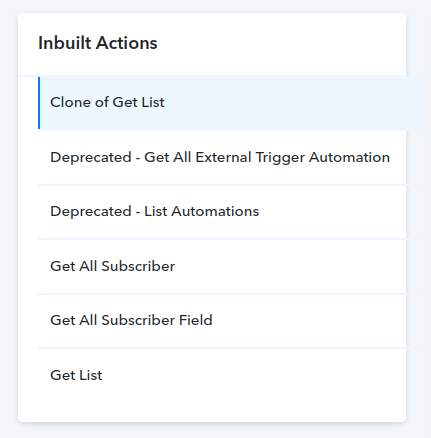Click the word Field in Get All Subscriber Field
Image resolution: width=431 pixels, height=438 pixels.
click(195, 320)
